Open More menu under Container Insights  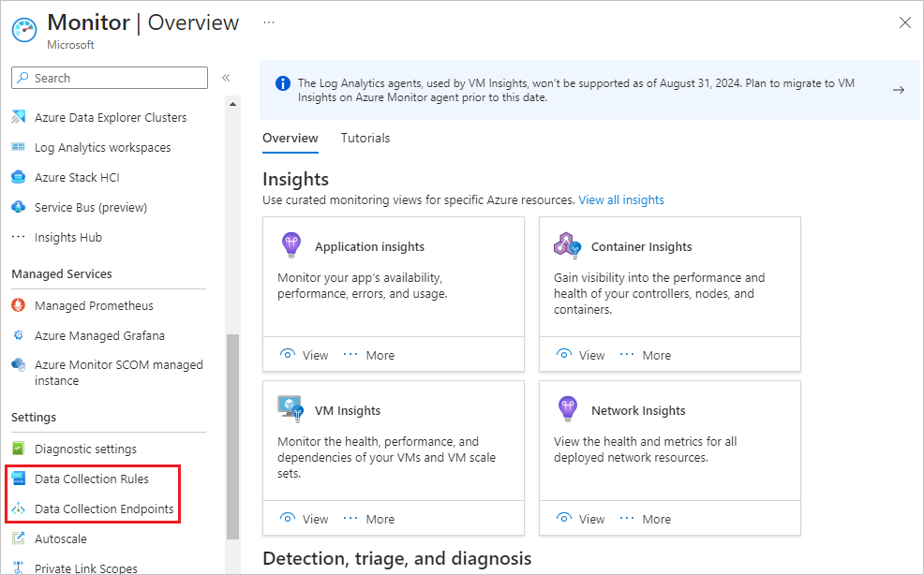click(x=646, y=355)
